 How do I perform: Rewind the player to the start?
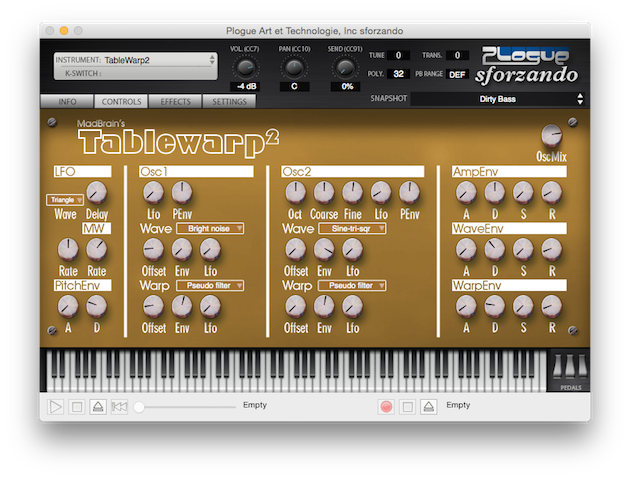click(119, 407)
